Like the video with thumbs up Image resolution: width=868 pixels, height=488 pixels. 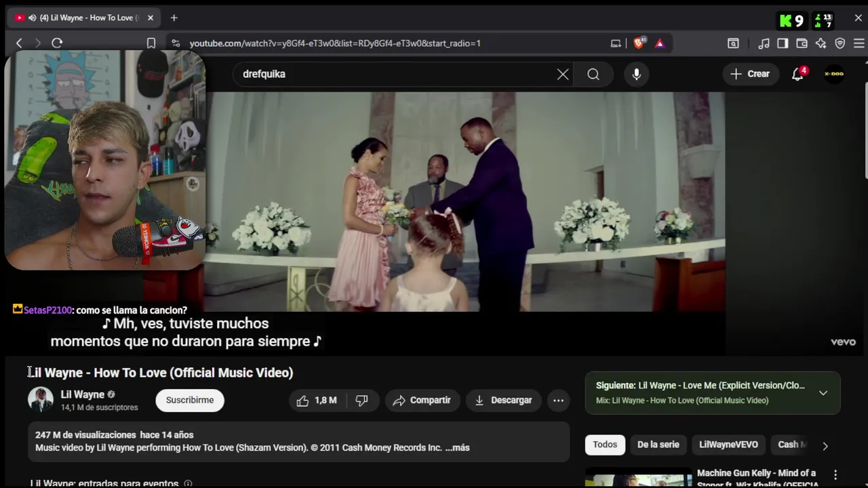click(x=317, y=400)
